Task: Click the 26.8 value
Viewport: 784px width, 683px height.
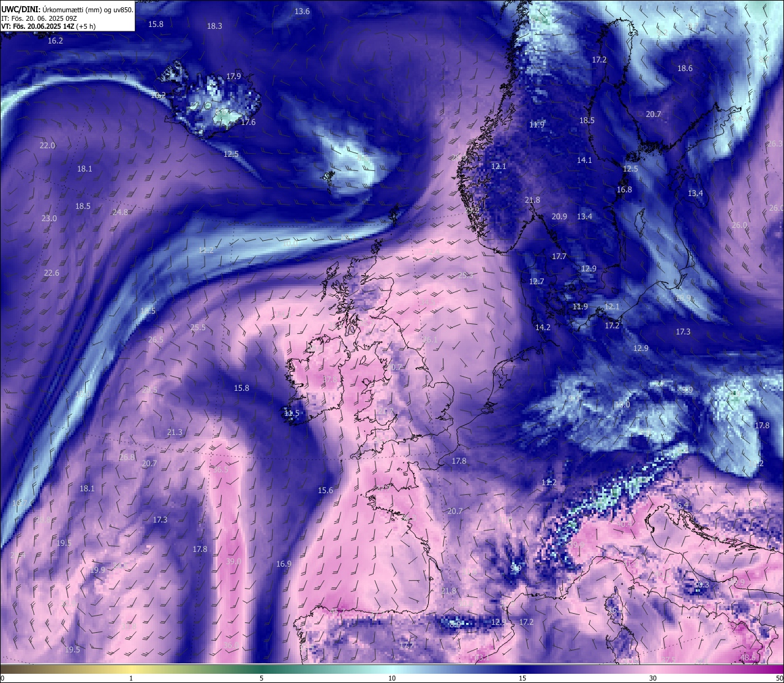Action: pyautogui.click(x=127, y=458)
